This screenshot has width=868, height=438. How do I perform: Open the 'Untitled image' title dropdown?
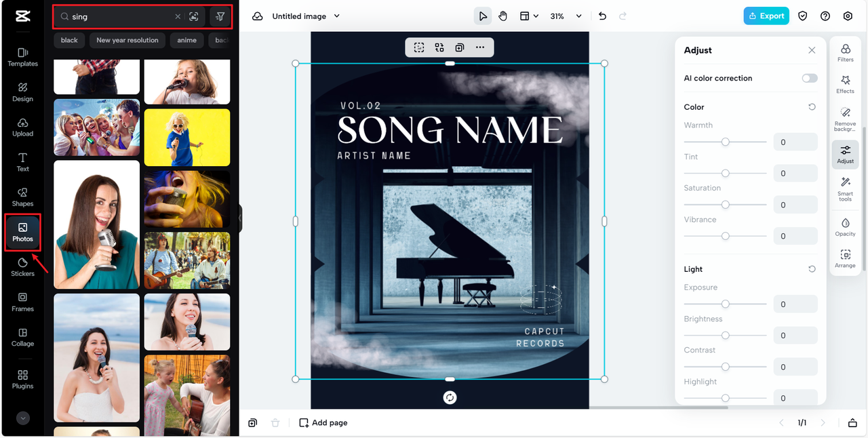(306, 16)
